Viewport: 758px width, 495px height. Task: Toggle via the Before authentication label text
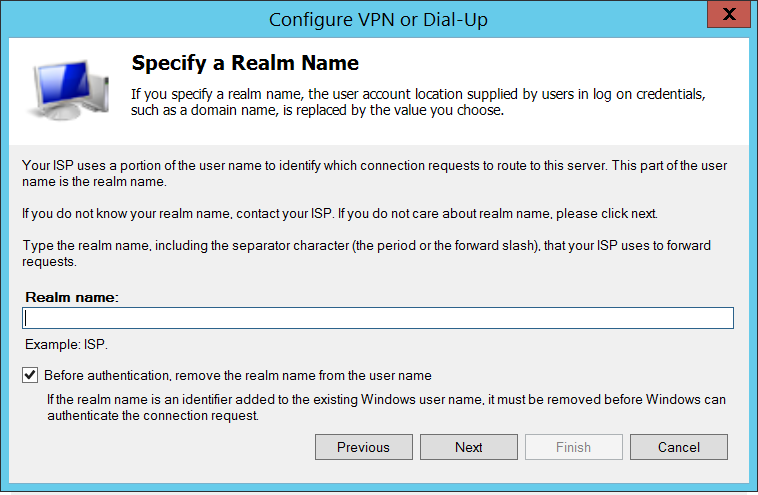[x=238, y=376]
